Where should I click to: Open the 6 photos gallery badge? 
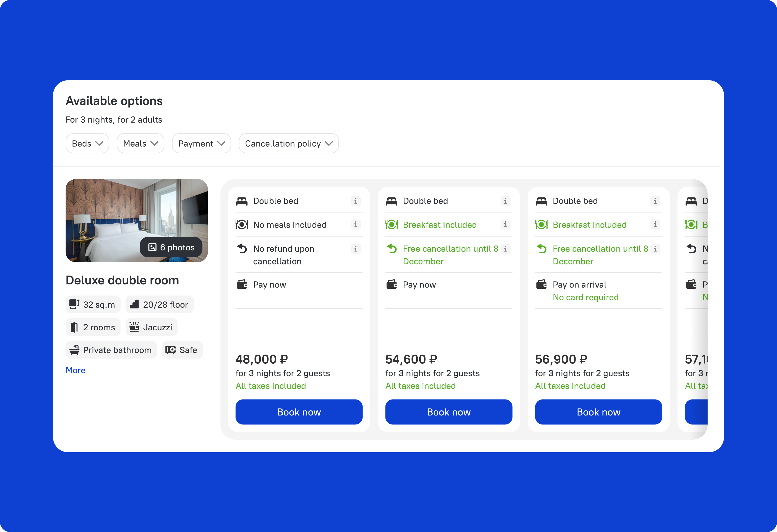(171, 247)
